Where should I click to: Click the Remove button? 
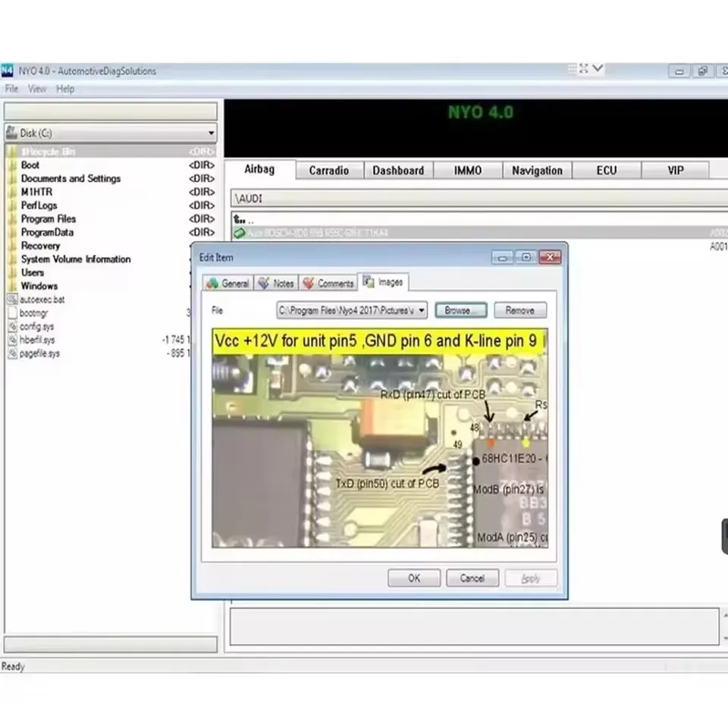[x=520, y=310]
